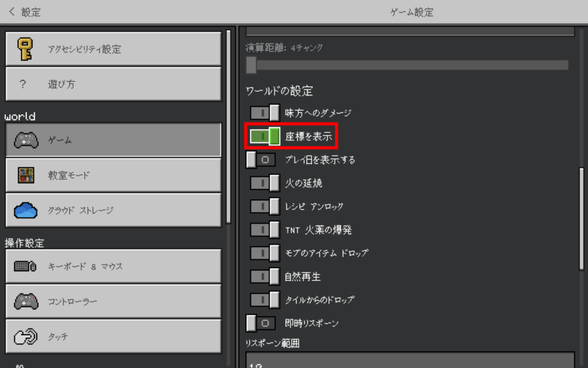Toggle the 火の延焼 switch

(265, 183)
